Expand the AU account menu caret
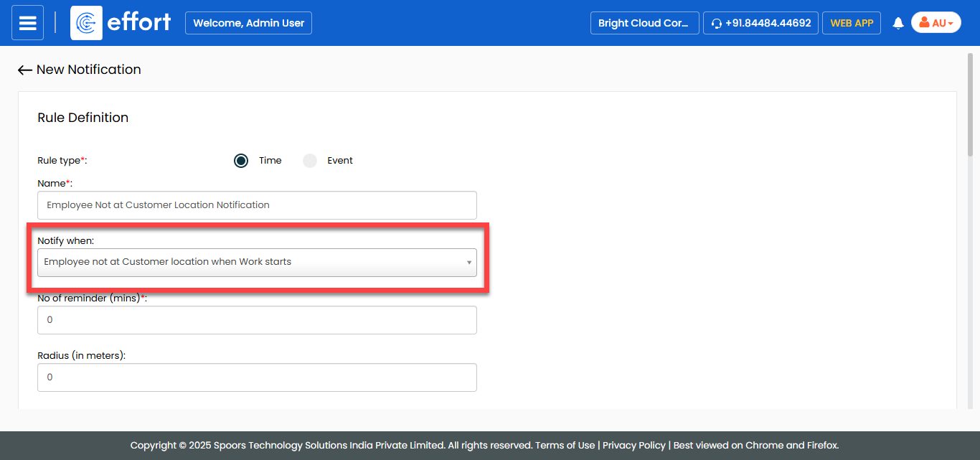Image resolution: width=980 pixels, height=460 pixels. (951, 24)
